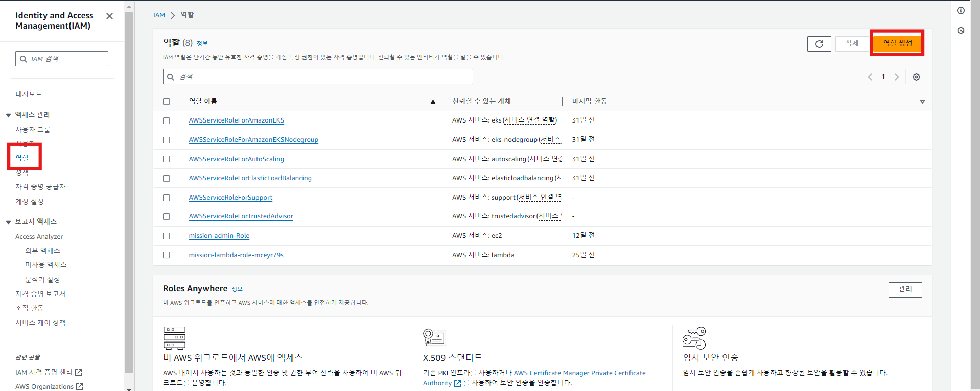Open mission-lambda-role-mceyr79s link
Viewport: 980px width, 391px height.
(236, 255)
